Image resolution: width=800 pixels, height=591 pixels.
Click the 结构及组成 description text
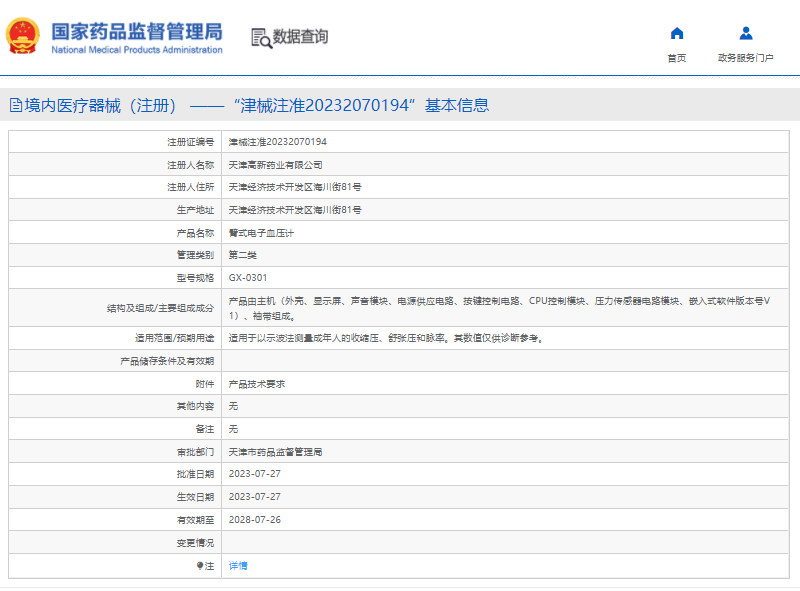[x=499, y=308]
